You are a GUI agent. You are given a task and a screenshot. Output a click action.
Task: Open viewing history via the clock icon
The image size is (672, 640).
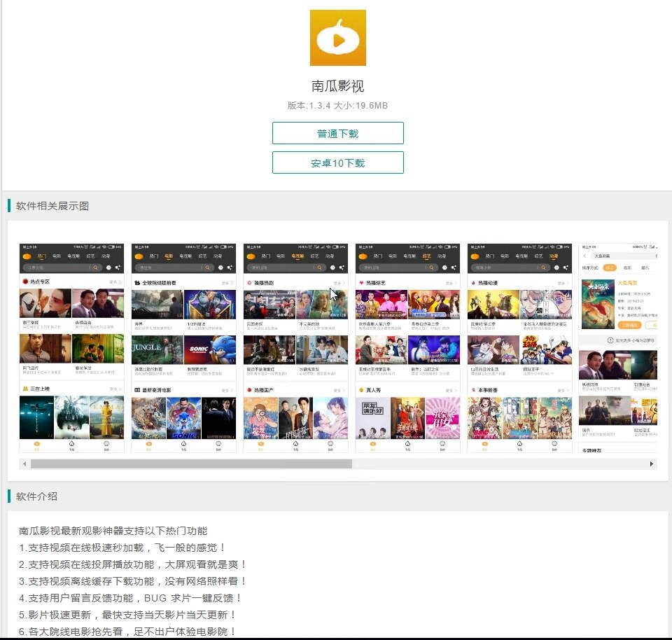click(107, 267)
